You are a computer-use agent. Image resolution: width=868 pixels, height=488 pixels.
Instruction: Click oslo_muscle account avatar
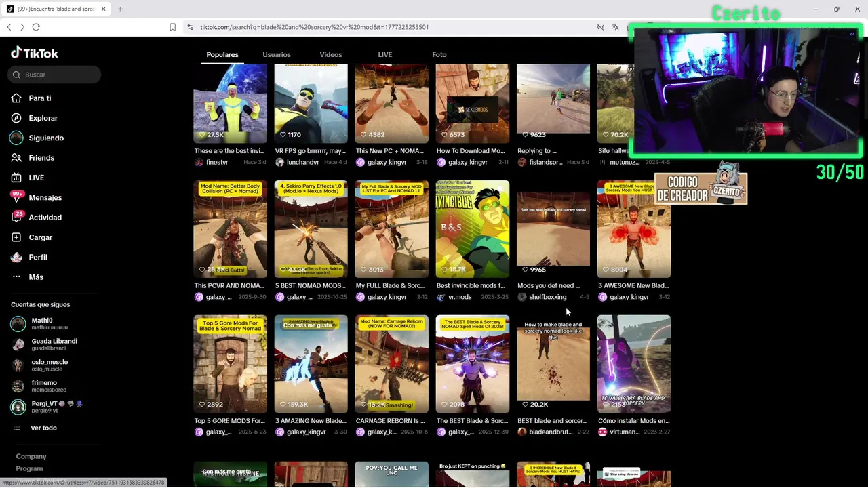(x=18, y=365)
